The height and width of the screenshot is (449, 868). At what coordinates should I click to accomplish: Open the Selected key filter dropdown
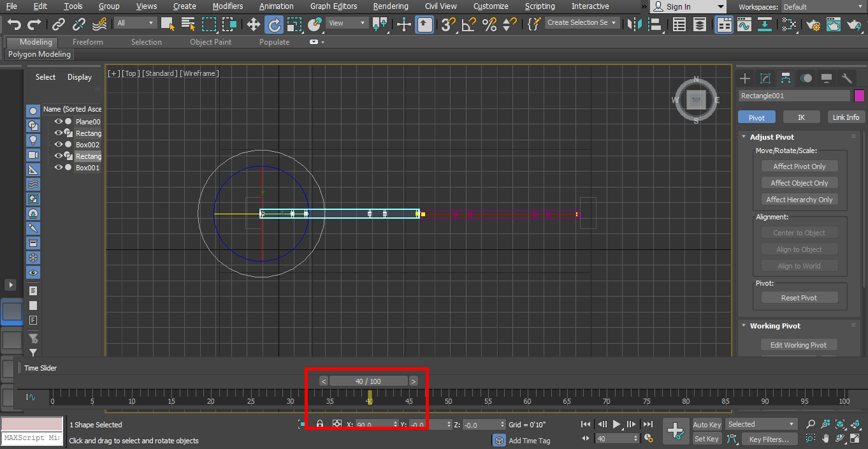(761, 423)
